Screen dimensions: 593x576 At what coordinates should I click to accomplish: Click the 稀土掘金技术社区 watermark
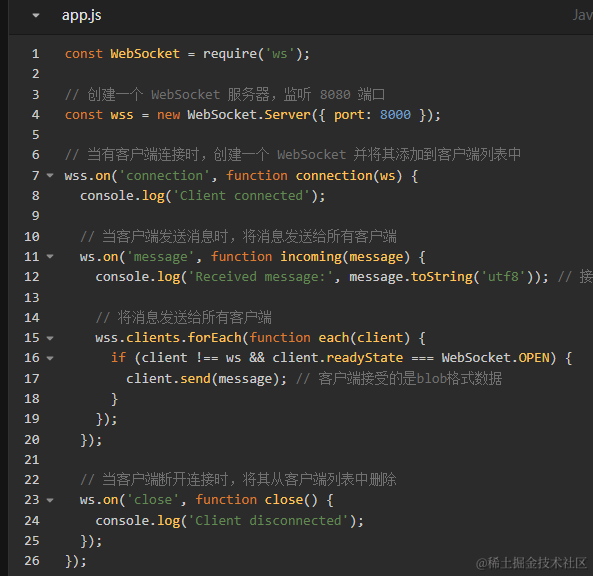coord(531,563)
